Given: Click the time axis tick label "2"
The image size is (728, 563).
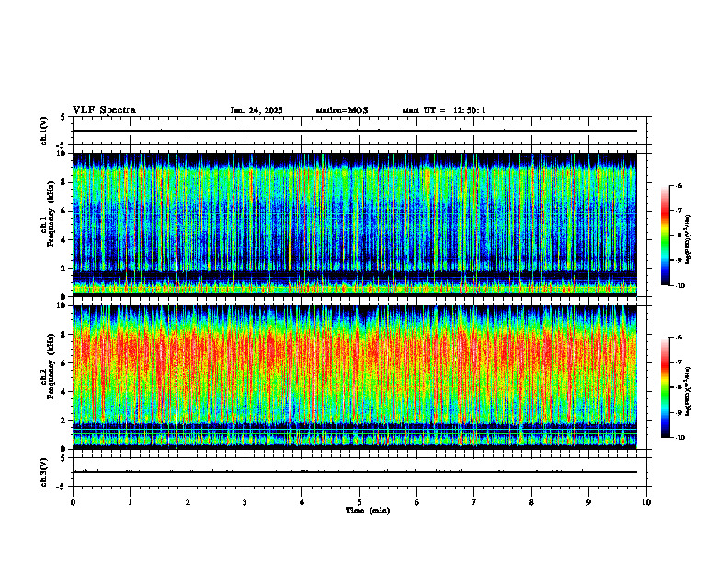Looking at the screenshot, I should [x=188, y=502].
